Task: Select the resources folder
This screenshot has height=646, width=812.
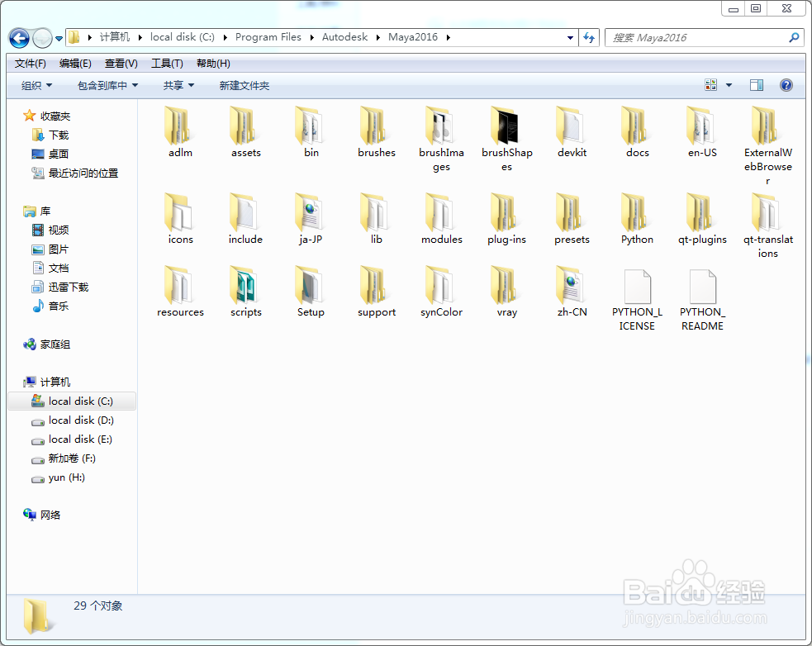Action: pos(180,291)
